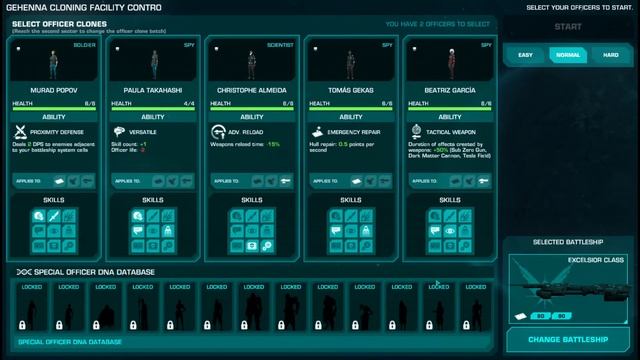Click Paula Takahashi's Versatile brain icon
The width and height of the screenshot is (640, 360).
pyautogui.click(x=119, y=132)
